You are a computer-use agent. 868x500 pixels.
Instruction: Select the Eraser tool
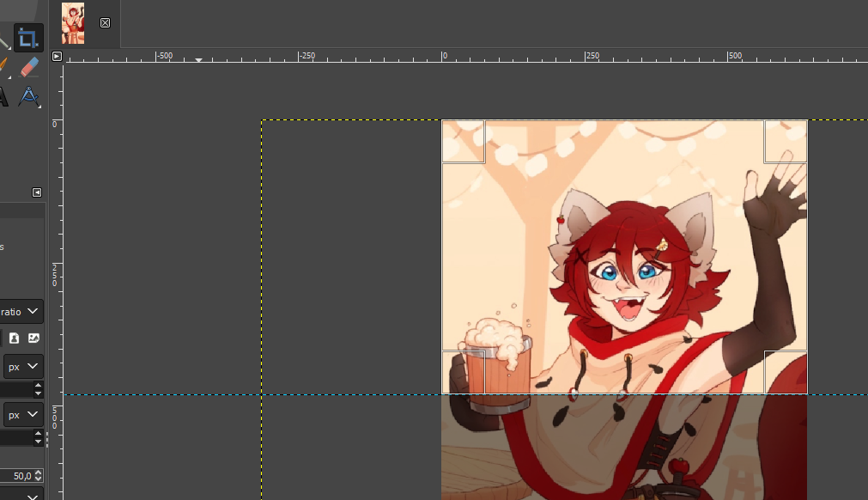click(28, 67)
